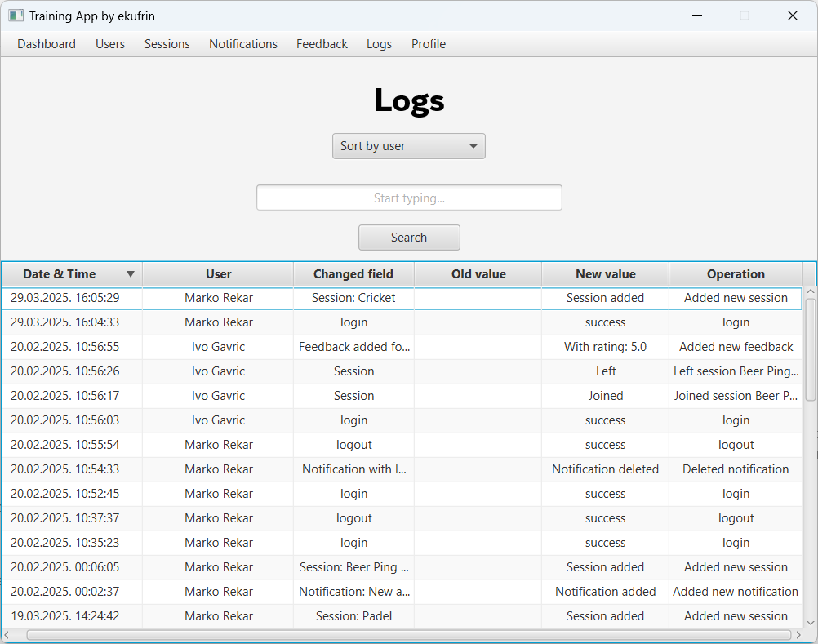Close the Training App window
818x644 pixels.
[793, 16]
